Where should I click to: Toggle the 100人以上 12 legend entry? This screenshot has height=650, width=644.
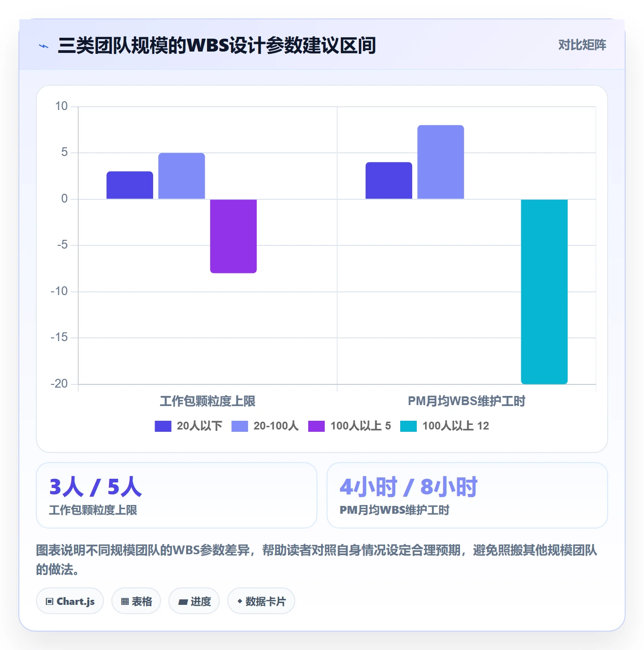[444, 426]
